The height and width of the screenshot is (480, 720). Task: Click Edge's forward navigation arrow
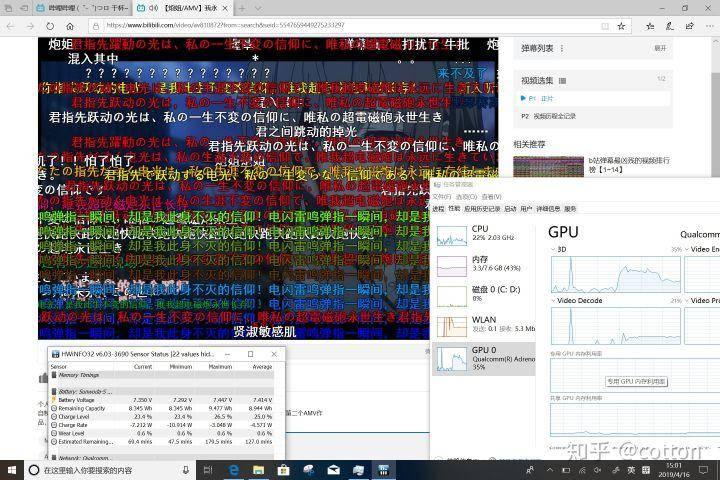pyautogui.click(x=30, y=26)
